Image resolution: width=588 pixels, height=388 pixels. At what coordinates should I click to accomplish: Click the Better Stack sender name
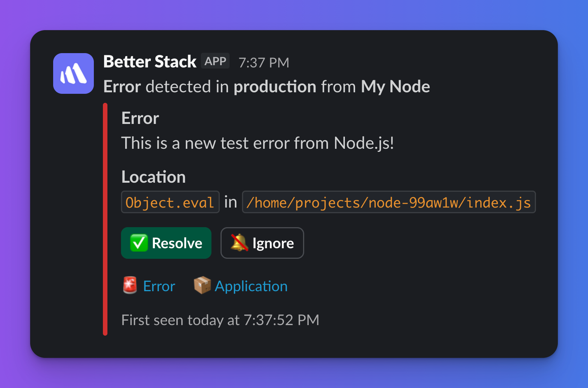[x=150, y=61]
